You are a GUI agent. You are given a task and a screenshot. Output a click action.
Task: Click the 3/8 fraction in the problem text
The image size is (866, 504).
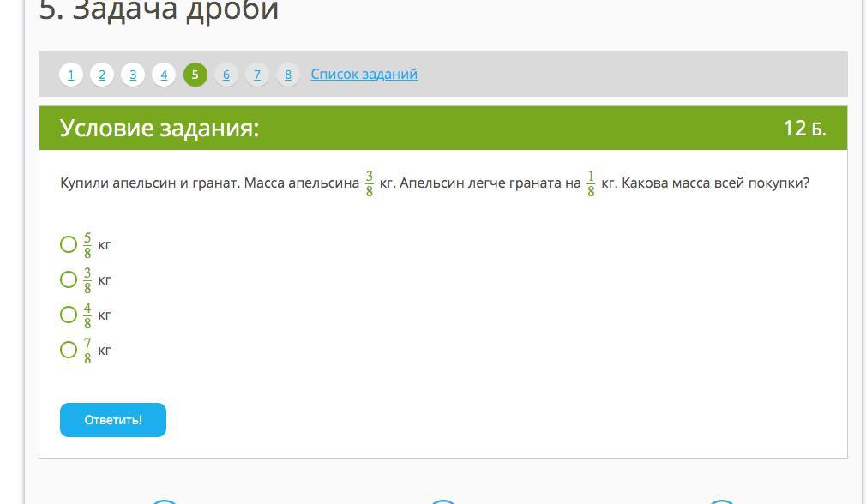click(370, 183)
